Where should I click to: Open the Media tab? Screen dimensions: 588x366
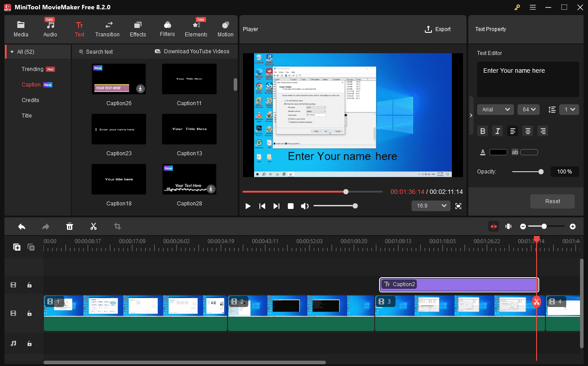(x=21, y=29)
